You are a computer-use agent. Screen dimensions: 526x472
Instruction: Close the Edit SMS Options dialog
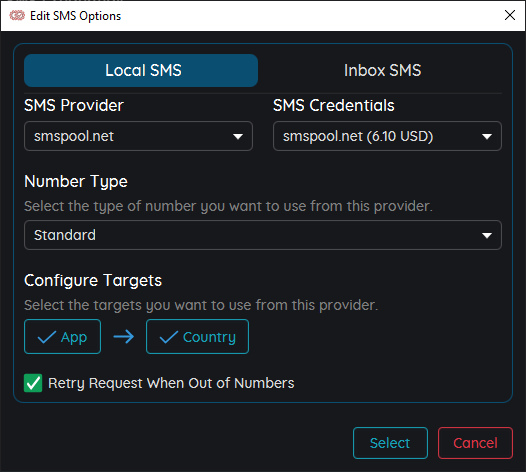[510, 15]
